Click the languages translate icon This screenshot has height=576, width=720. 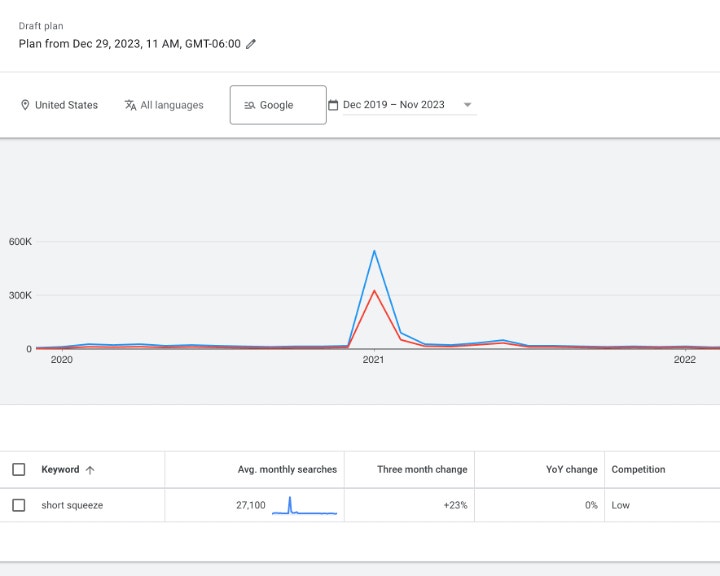coord(130,105)
